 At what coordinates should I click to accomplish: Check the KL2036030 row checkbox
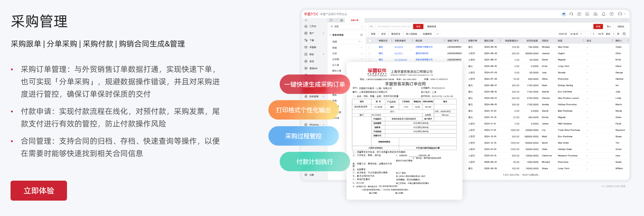tap(370, 60)
